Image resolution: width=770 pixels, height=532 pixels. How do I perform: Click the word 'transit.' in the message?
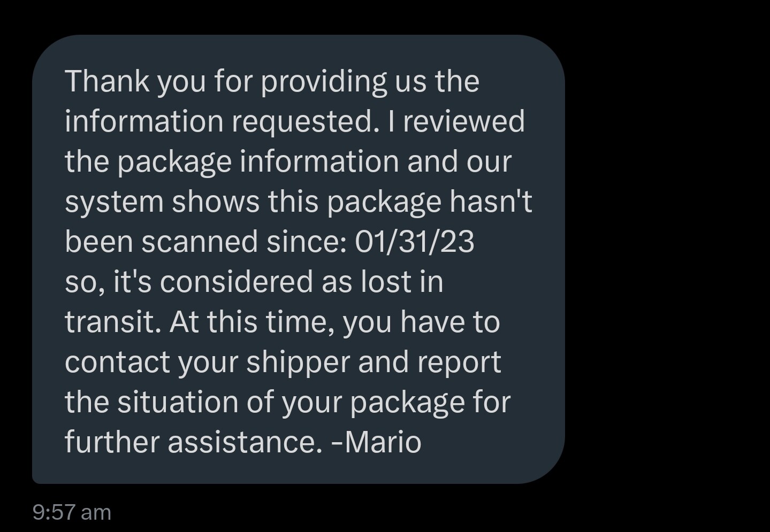pyautogui.click(x=113, y=322)
